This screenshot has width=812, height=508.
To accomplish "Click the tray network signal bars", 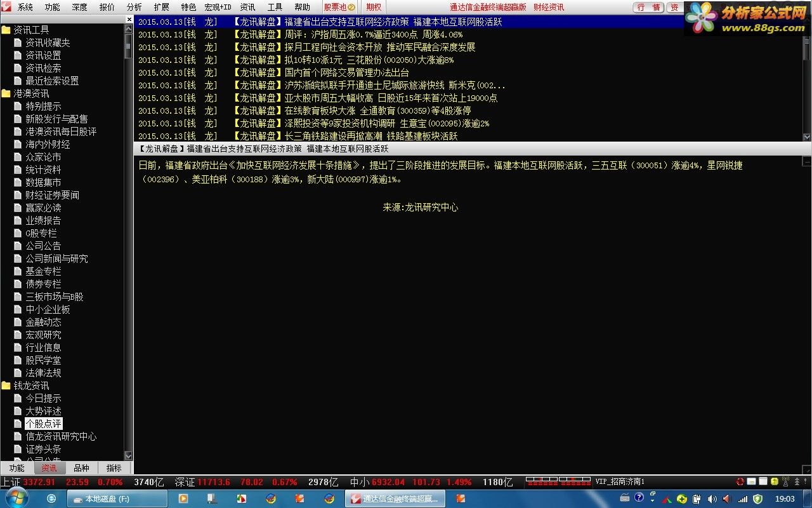I will click(x=743, y=499).
